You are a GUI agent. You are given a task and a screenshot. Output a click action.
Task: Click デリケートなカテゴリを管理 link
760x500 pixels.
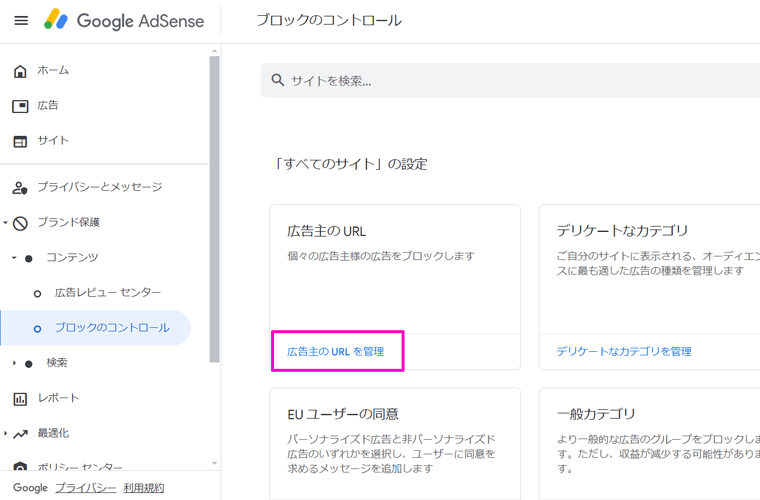pyautogui.click(x=624, y=352)
